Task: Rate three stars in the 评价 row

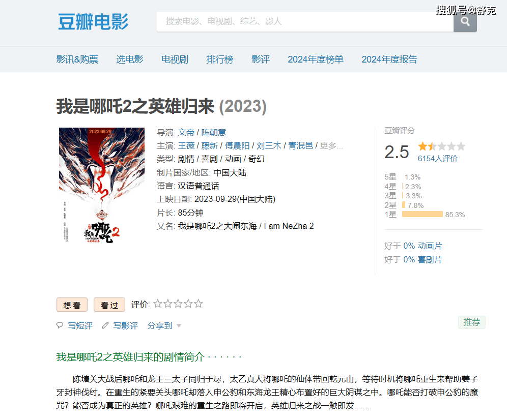Action: point(178,304)
